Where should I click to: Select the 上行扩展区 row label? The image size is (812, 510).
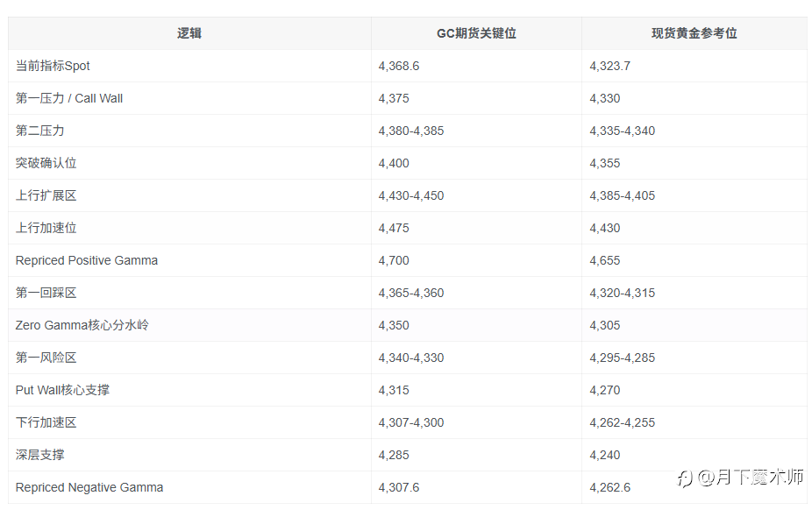[46, 195]
